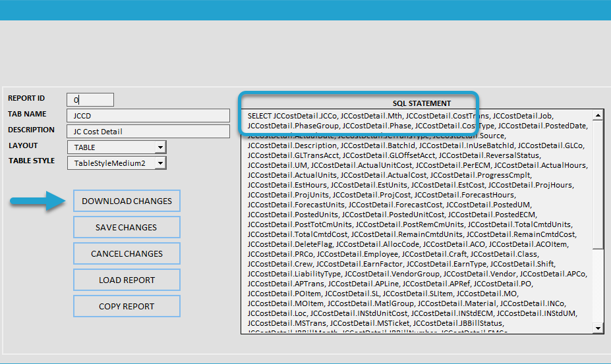Click JCCostDetail.PostTotCmUnits in the SQL text
This screenshot has height=364, width=611.
click(300, 224)
